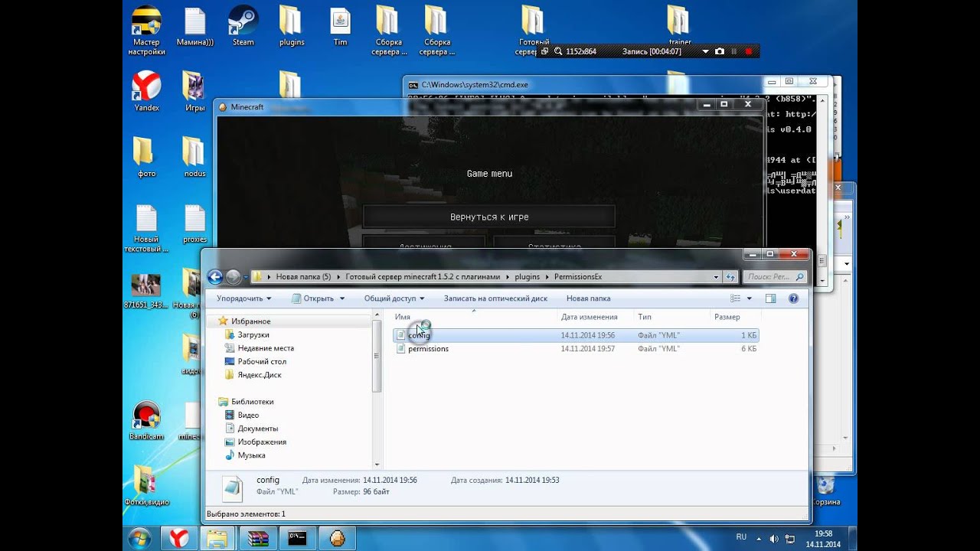Click the cmd console taskbar icon

(298, 539)
